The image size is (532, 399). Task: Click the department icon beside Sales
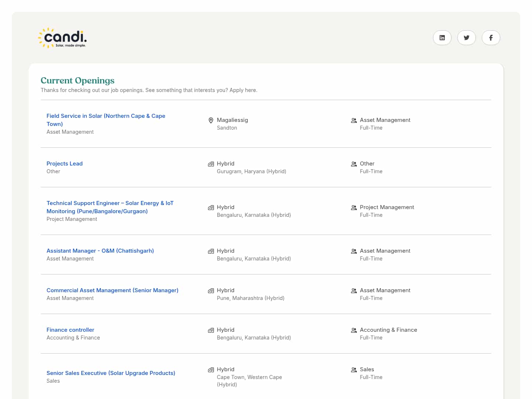(x=354, y=370)
